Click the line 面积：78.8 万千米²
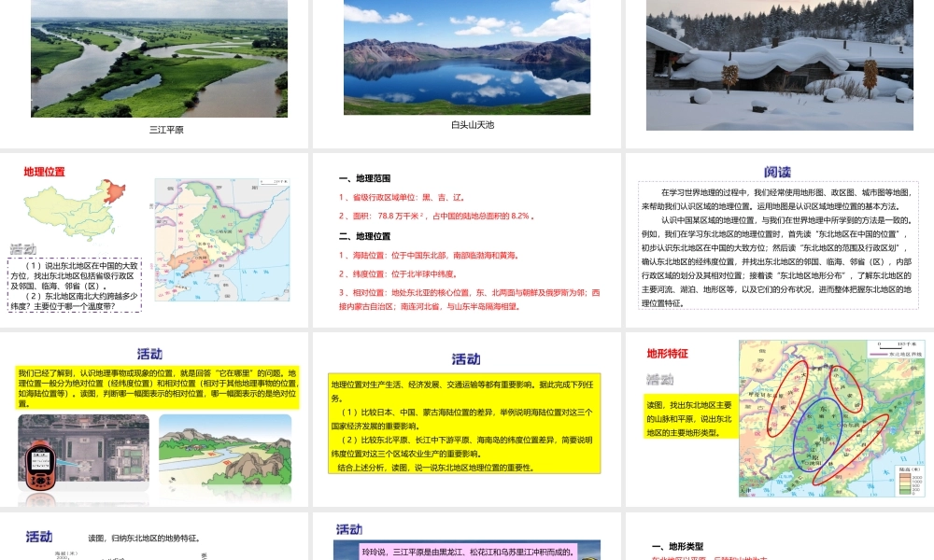934x560 pixels. pyautogui.click(x=436, y=216)
